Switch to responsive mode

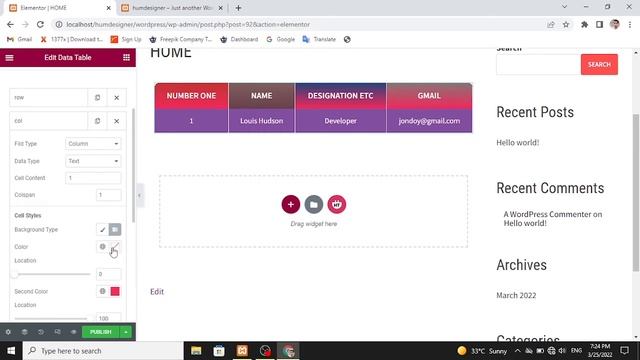[57, 332]
